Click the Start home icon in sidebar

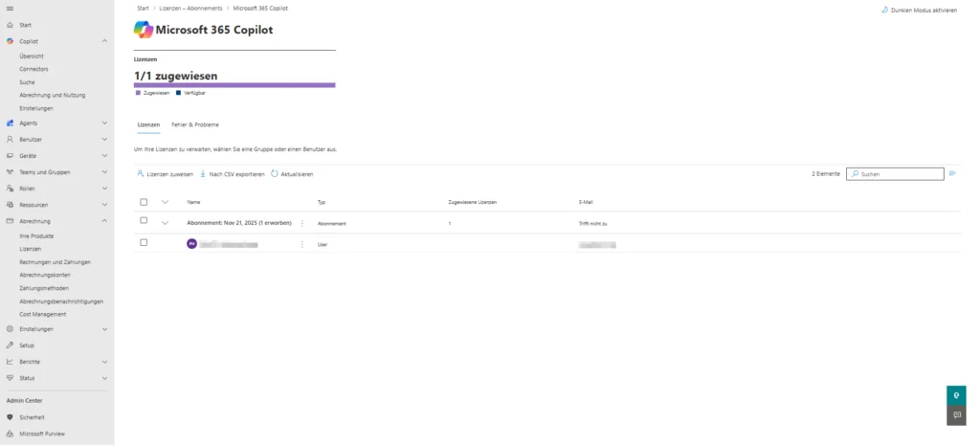pyautogui.click(x=10, y=25)
